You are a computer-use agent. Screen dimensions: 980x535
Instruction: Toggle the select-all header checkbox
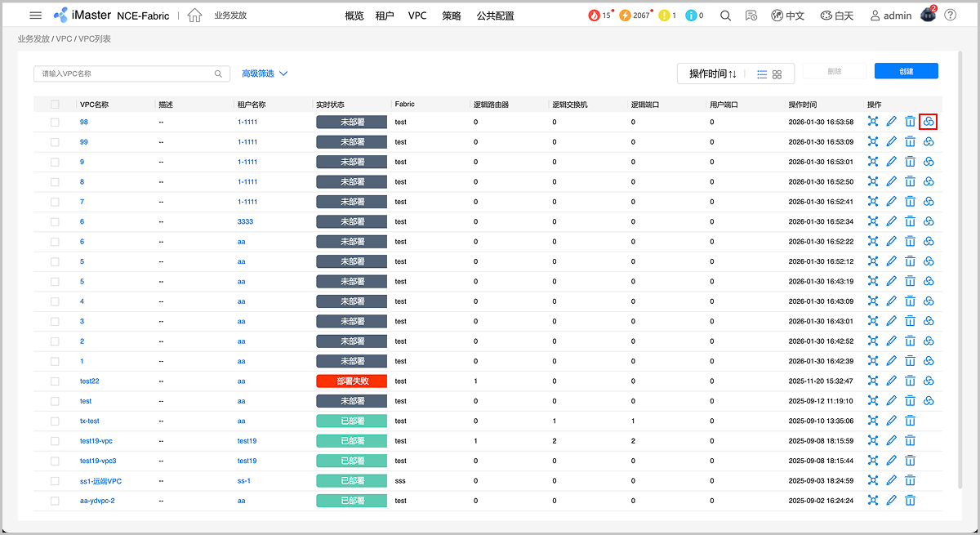click(55, 105)
